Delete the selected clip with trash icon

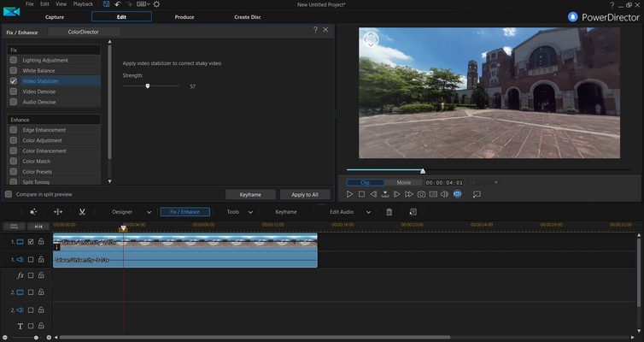(x=389, y=211)
